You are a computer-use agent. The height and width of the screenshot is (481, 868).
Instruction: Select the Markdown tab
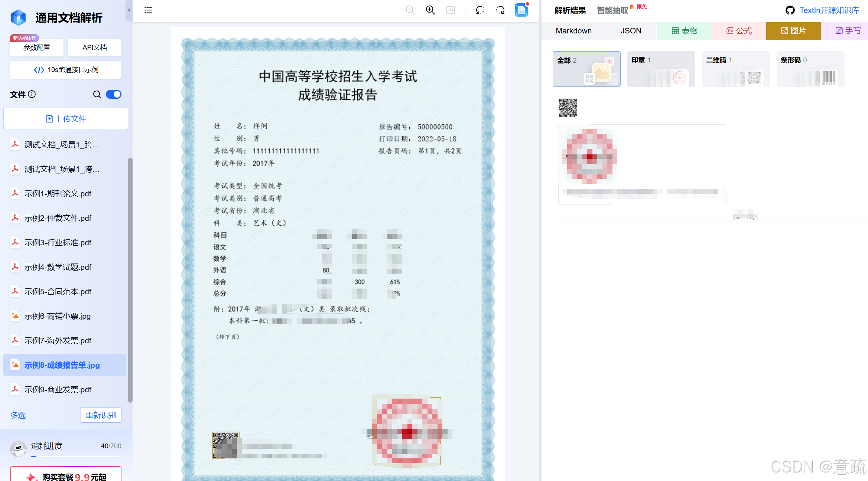pos(573,31)
